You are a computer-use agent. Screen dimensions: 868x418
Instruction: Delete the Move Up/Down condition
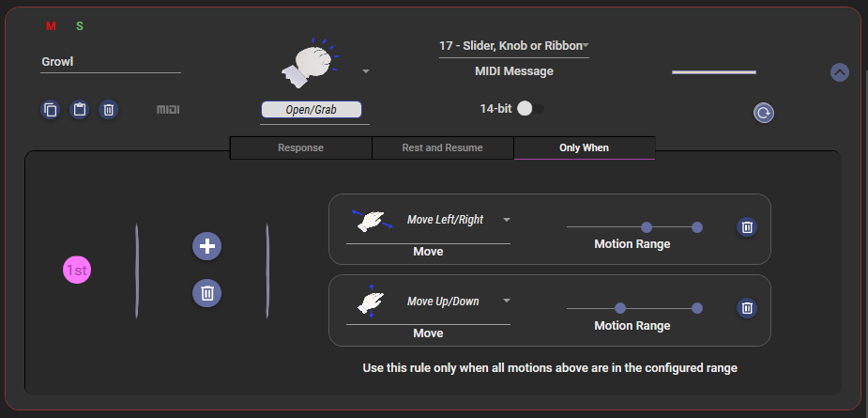click(746, 307)
